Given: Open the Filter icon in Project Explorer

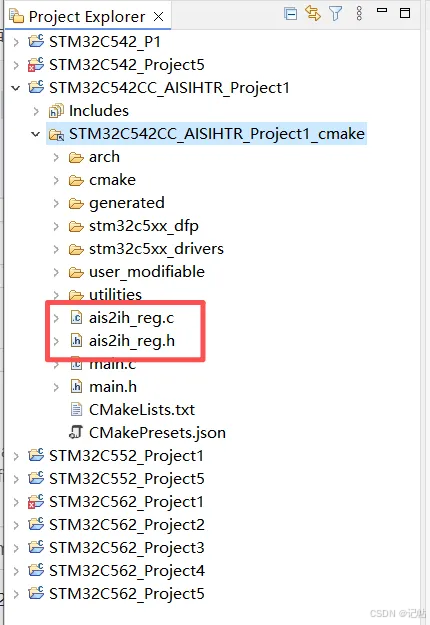Looking at the screenshot, I should coord(336,14).
